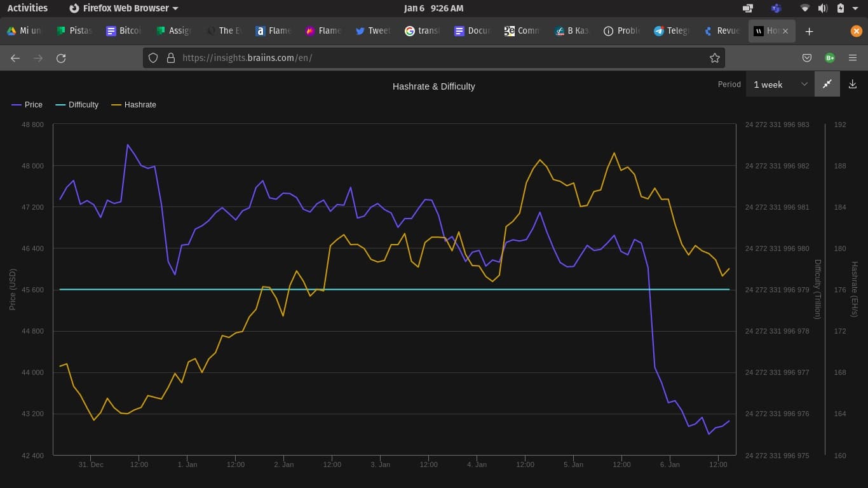The image size is (868, 488).
Task: Toggle the Hashrate series in legend
Action: [x=133, y=105]
